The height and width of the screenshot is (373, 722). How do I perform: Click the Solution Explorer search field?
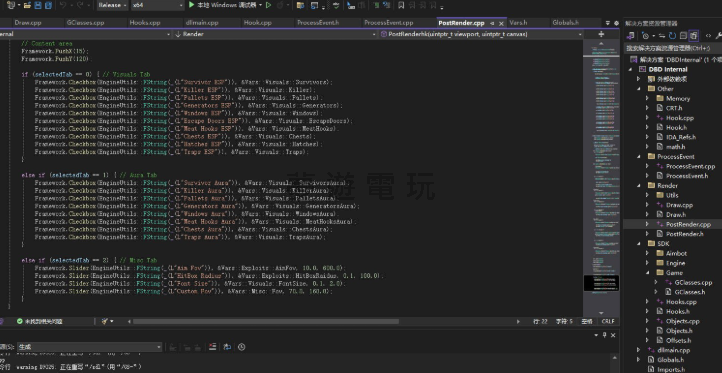[x=673, y=48]
